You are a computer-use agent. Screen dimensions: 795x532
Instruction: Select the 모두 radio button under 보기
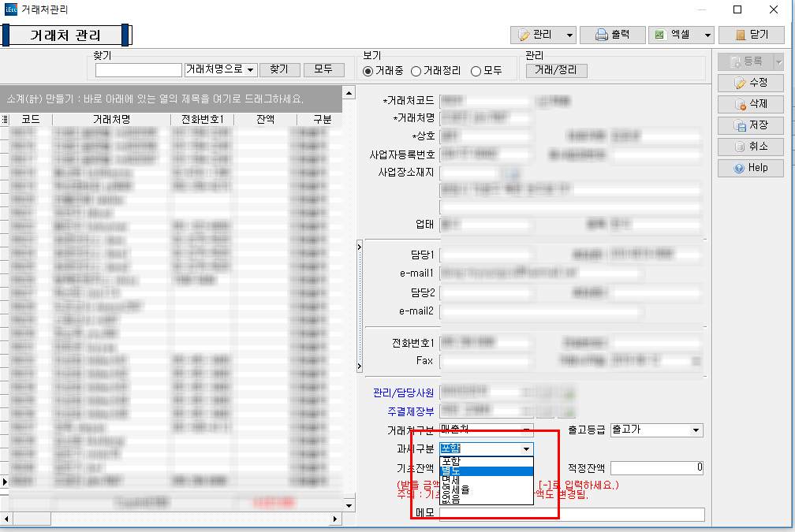pos(476,71)
